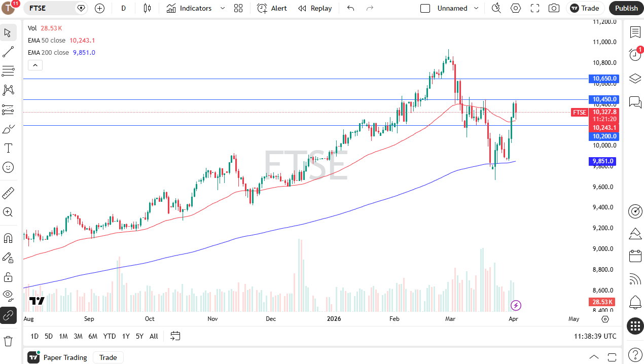Select the arrow cursor tool

click(8, 33)
